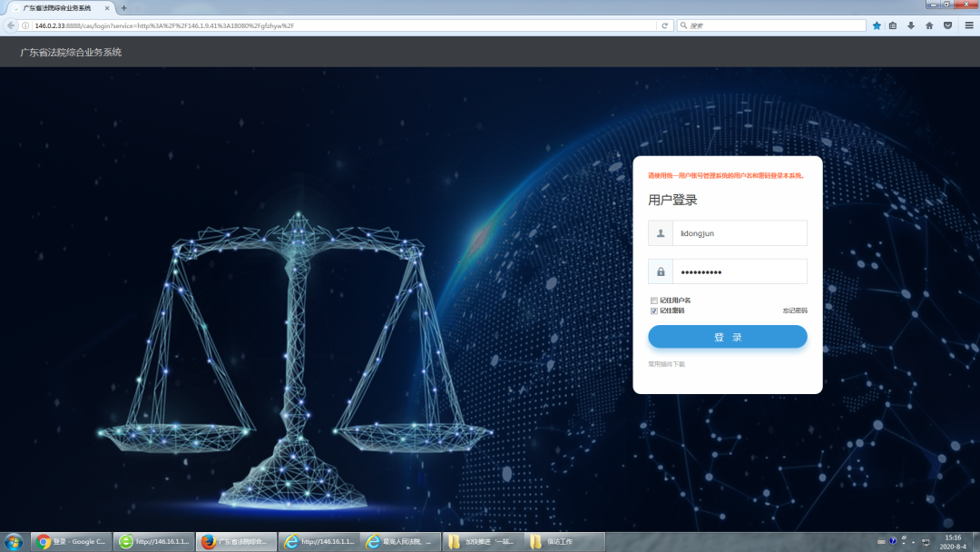The image size is (980, 552).
Task: Open the 忘记密码 link
Action: (x=794, y=310)
